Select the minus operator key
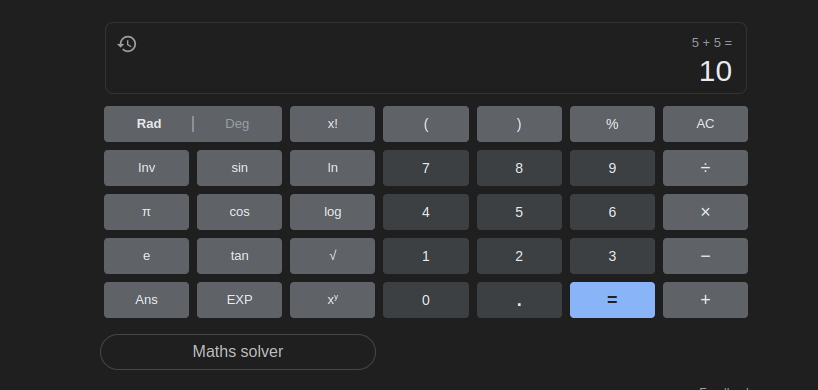This screenshot has width=818, height=390. tap(705, 256)
